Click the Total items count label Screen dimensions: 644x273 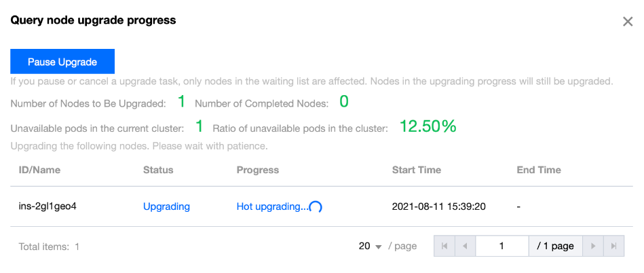click(49, 247)
